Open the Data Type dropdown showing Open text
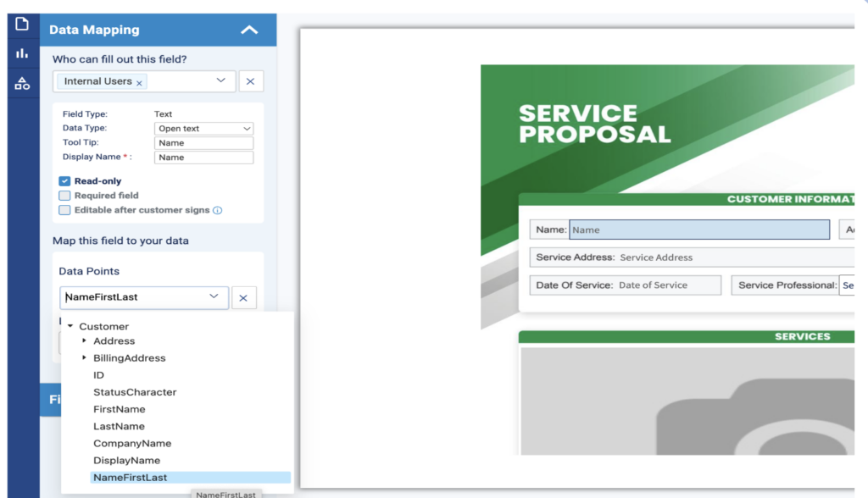The image size is (868, 498). coord(203,128)
